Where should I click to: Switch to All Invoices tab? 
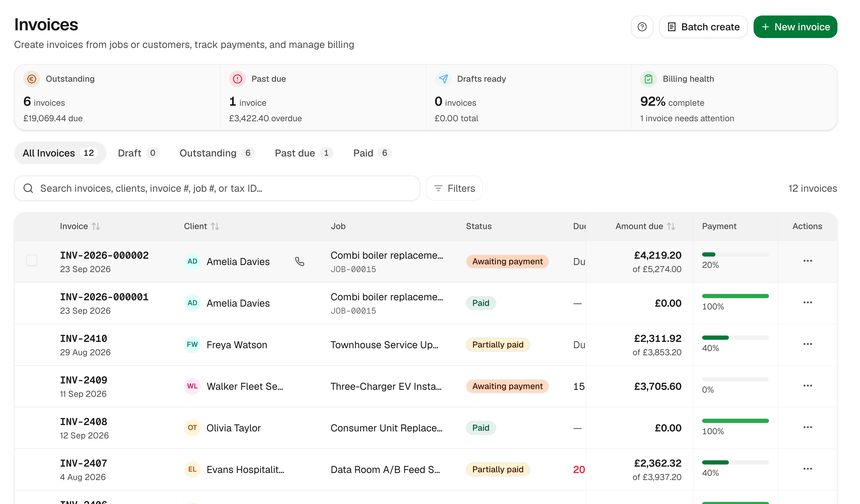60,153
